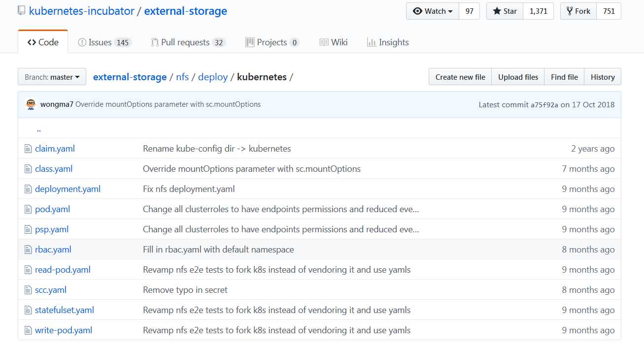The image size is (644, 348).
Task: Open the stargazers count 1,371
Action: tap(538, 11)
